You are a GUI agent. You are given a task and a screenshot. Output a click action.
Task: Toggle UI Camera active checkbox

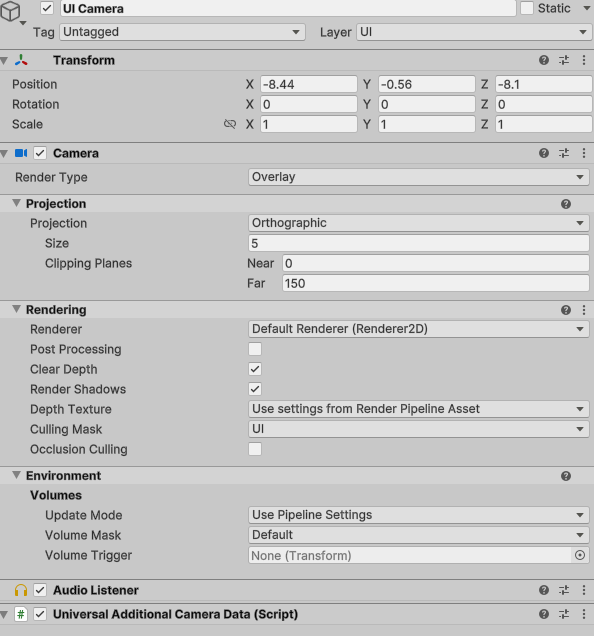(x=47, y=9)
